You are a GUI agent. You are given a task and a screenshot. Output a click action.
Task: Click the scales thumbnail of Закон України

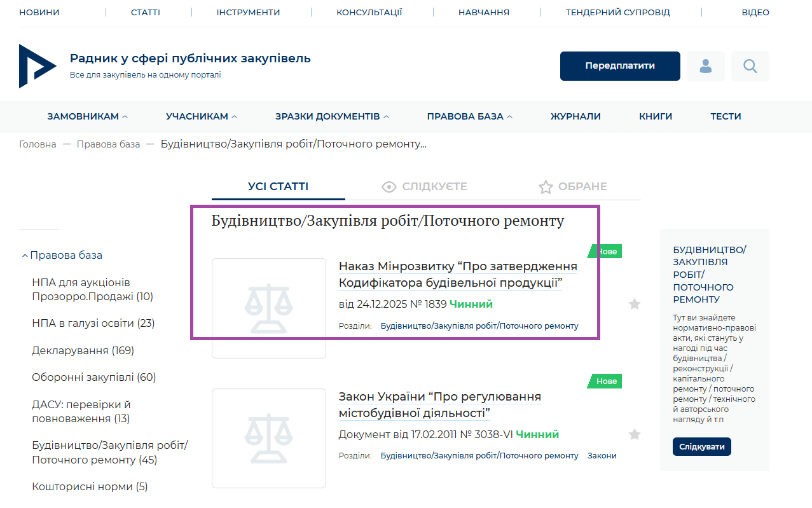268,438
